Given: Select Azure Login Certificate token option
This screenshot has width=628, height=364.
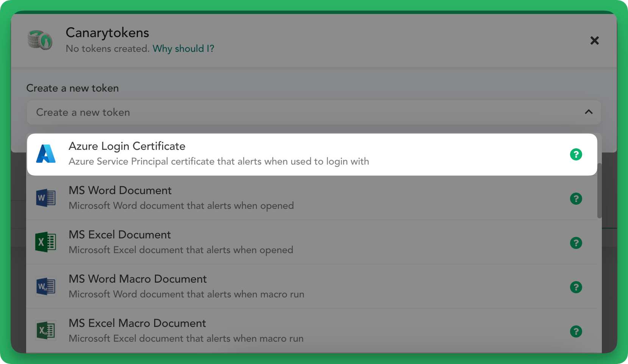Looking at the screenshot, I should 312,154.
